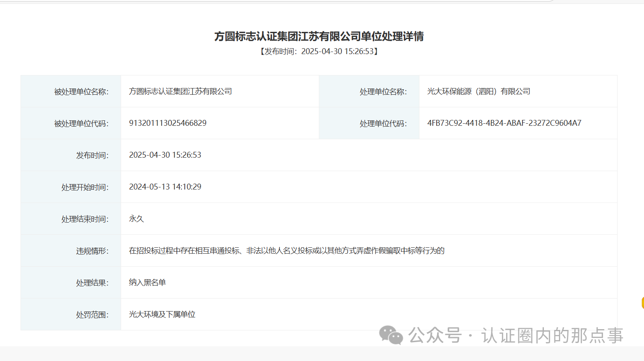
Task: Select the label 被处理单位代码
Action: click(x=81, y=123)
